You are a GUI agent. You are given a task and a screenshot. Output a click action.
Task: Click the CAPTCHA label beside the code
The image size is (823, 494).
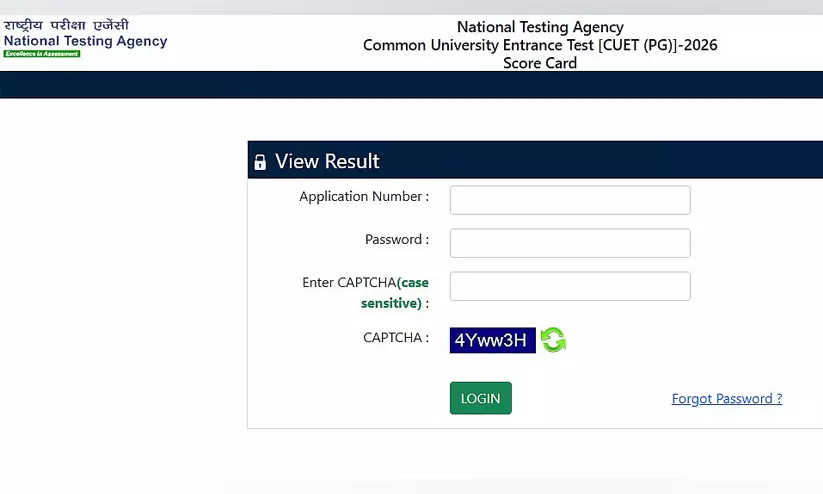tap(396, 338)
